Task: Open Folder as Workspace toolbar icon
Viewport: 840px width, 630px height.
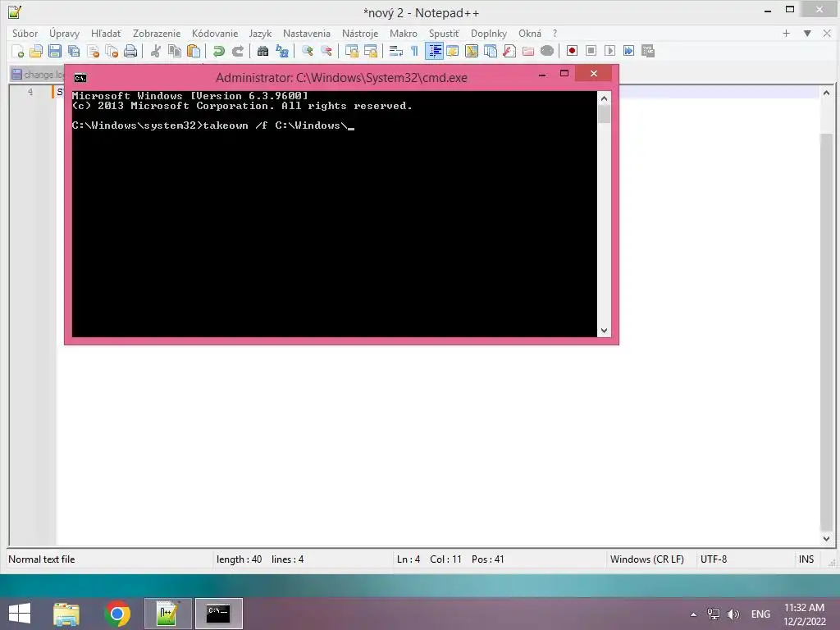Action: pyautogui.click(x=528, y=51)
